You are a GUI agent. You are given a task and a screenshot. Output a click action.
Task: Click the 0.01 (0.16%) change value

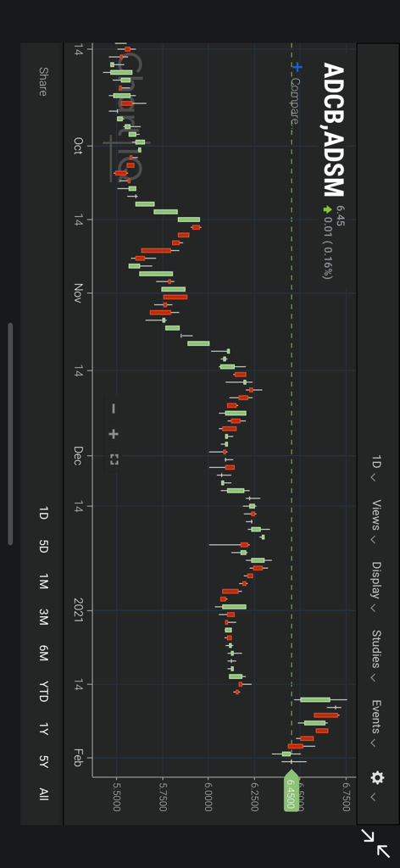pyautogui.click(x=328, y=247)
